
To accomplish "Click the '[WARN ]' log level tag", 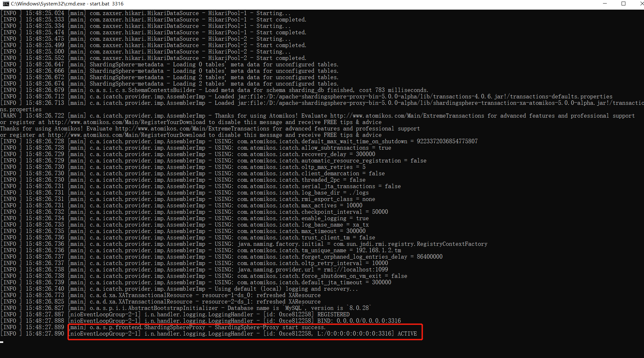I will pos(11,116).
